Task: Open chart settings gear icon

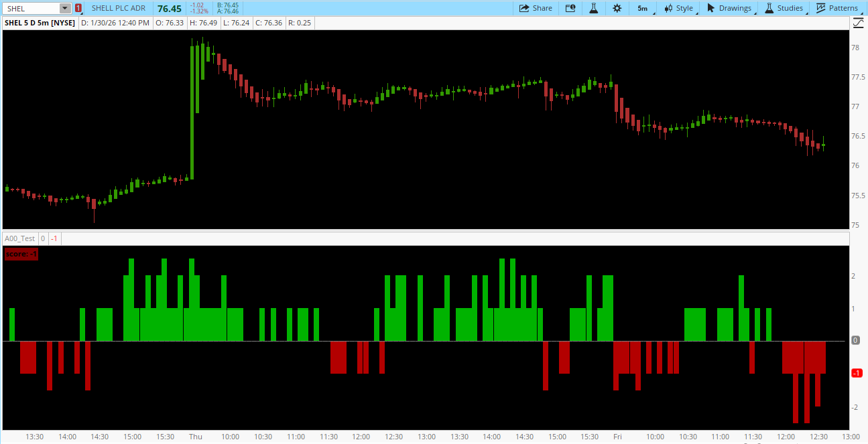Action: coord(617,8)
